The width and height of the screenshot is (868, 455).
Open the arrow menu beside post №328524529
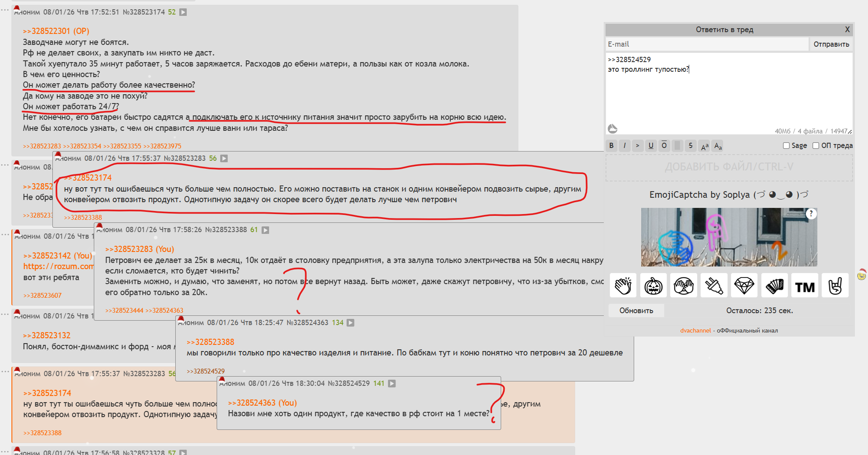click(x=392, y=384)
